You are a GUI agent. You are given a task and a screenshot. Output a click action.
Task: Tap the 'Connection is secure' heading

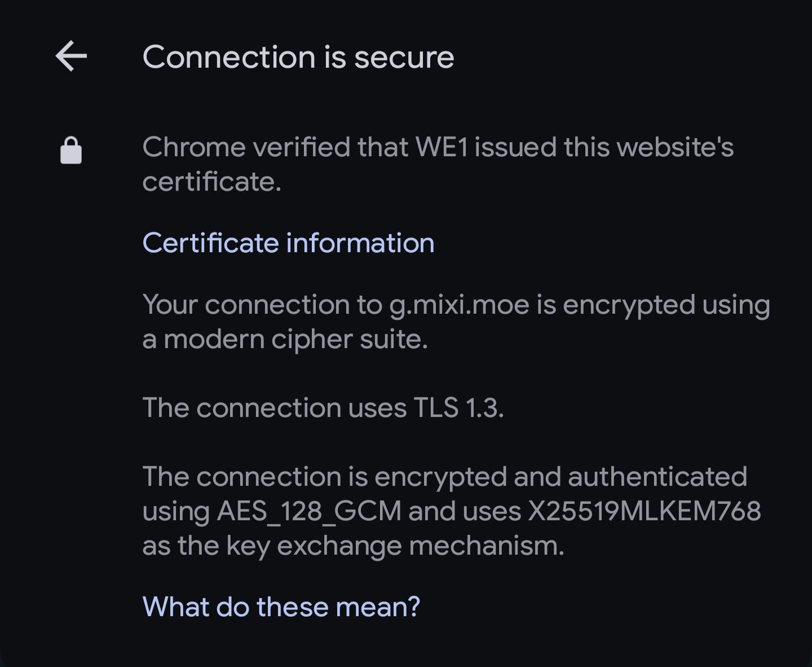(298, 57)
